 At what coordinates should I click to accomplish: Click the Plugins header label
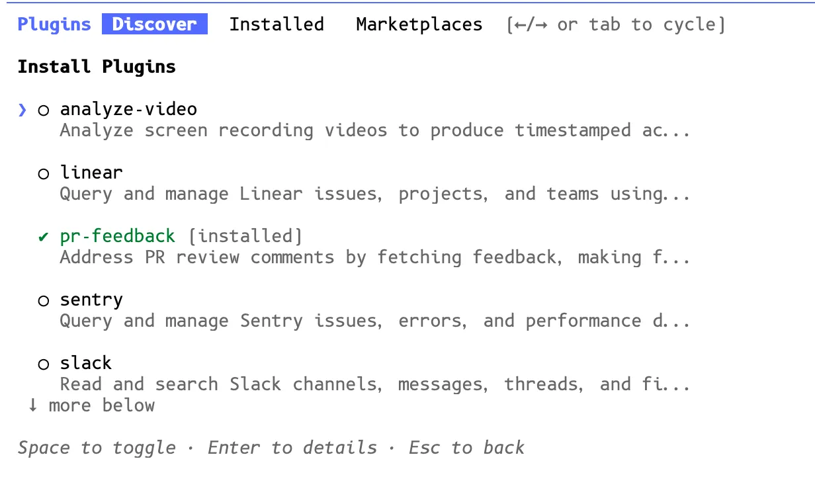coord(54,24)
